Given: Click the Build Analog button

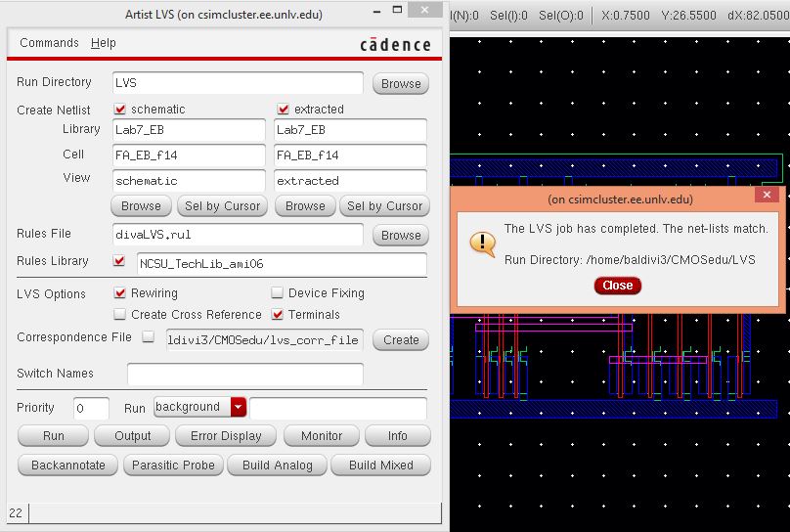Looking at the screenshot, I should tap(278, 465).
